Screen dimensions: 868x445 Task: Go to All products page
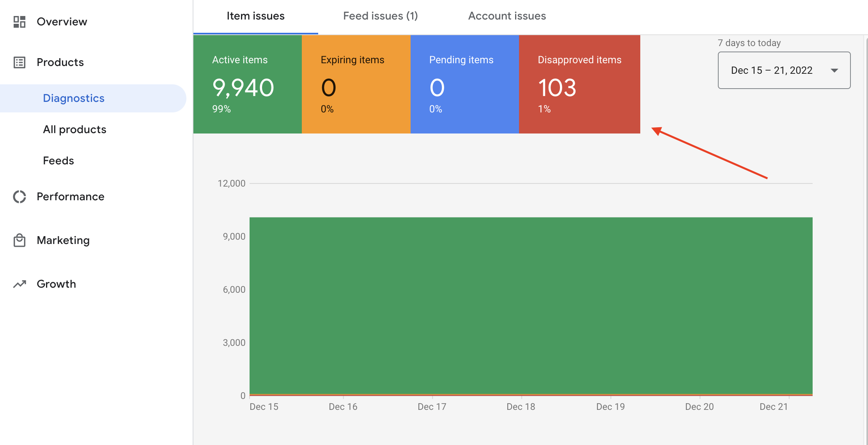(x=74, y=130)
